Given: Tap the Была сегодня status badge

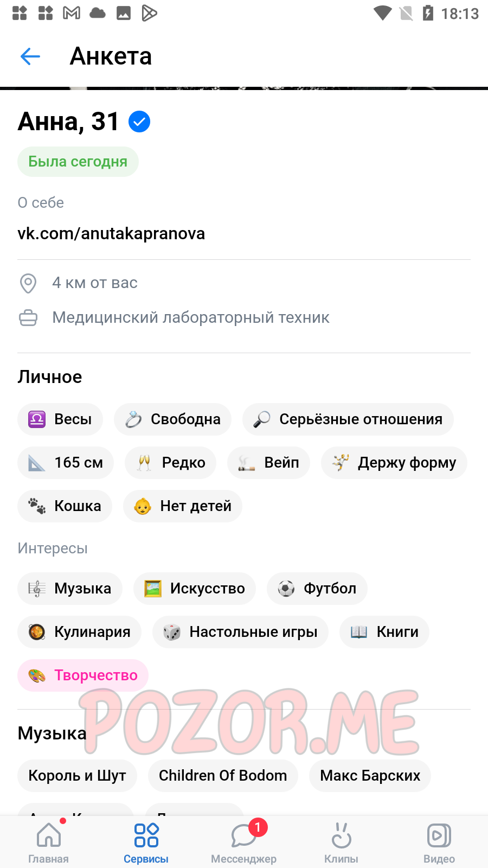Looking at the screenshot, I should tap(78, 162).
